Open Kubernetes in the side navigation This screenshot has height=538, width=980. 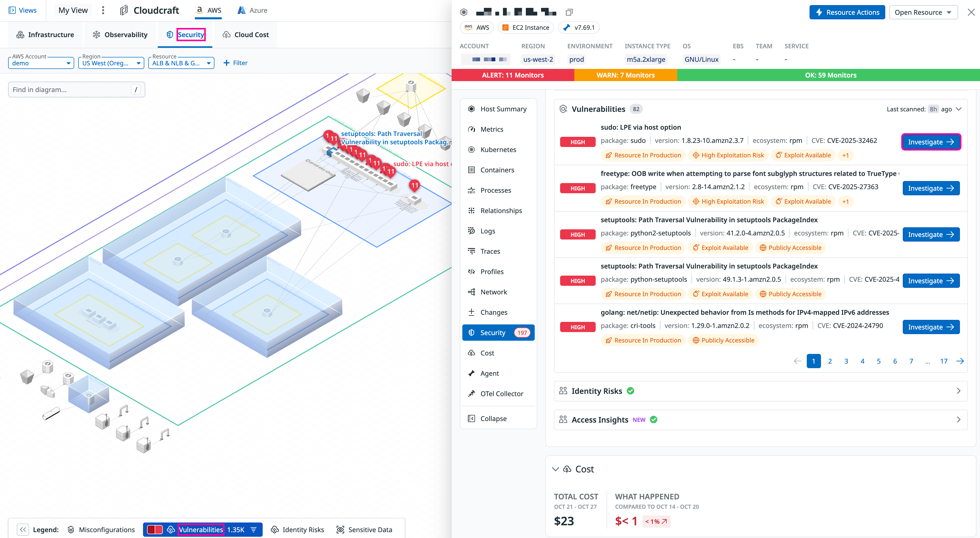[x=498, y=150]
